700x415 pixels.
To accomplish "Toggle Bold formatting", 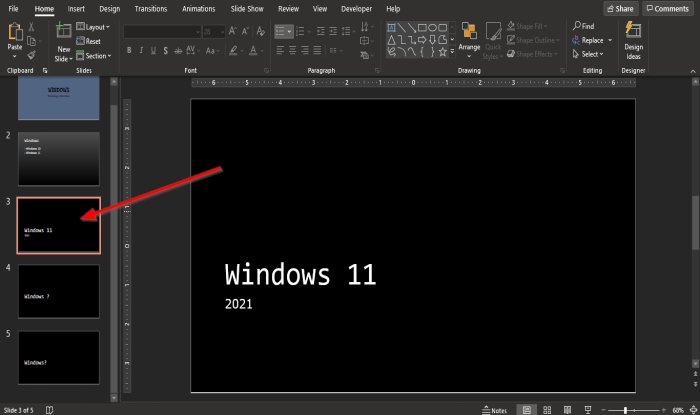I will [129, 50].
